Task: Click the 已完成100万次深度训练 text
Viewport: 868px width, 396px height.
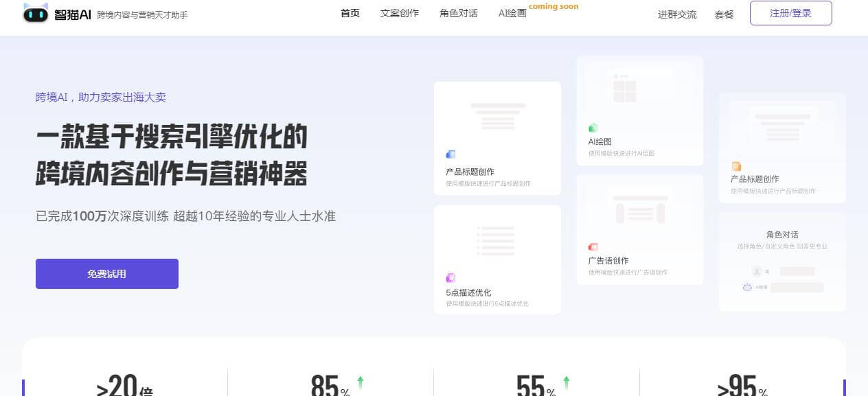Action: pyautogui.click(x=102, y=216)
